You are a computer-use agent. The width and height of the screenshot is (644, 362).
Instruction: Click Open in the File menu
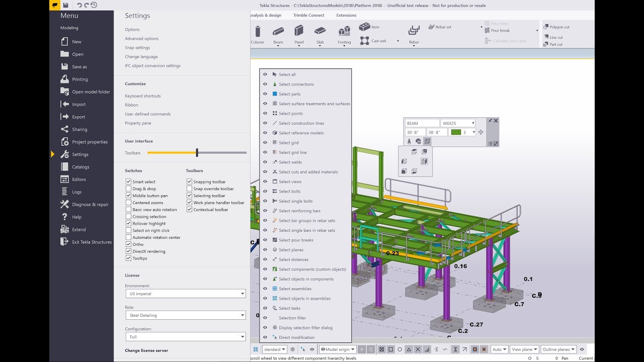pos(77,54)
